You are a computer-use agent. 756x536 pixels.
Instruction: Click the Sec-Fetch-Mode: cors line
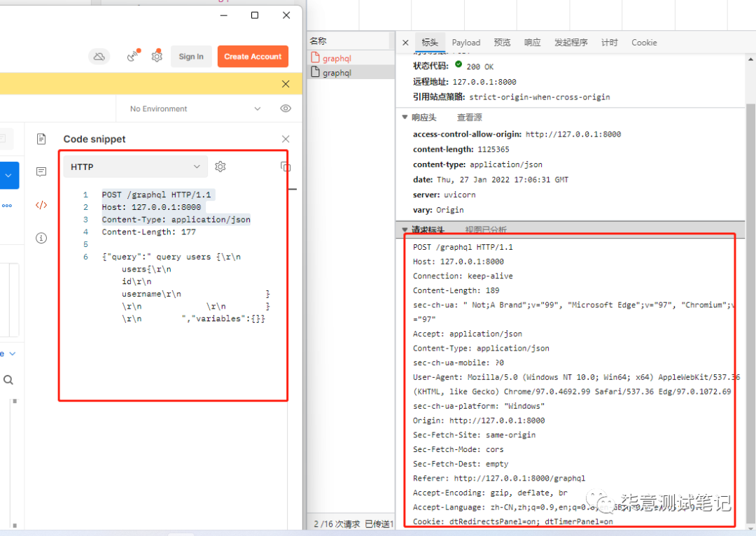click(458, 450)
